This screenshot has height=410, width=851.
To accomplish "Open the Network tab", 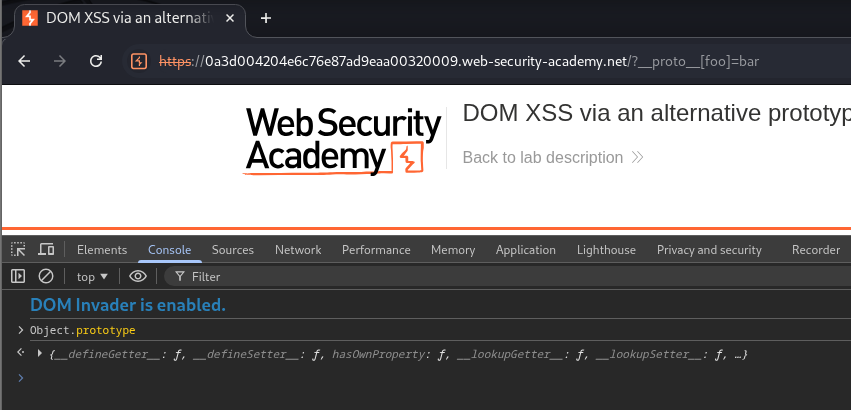I will (x=298, y=250).
